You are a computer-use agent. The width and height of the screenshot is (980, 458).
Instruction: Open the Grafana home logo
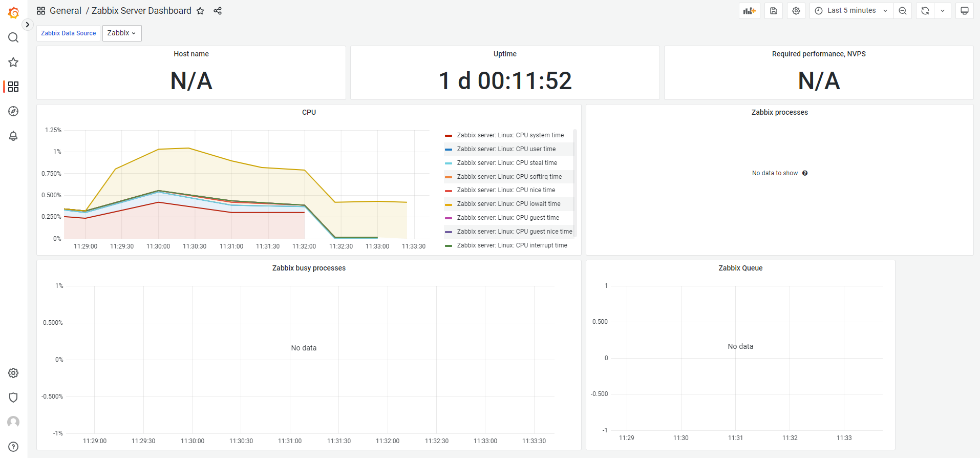[14, 13]
